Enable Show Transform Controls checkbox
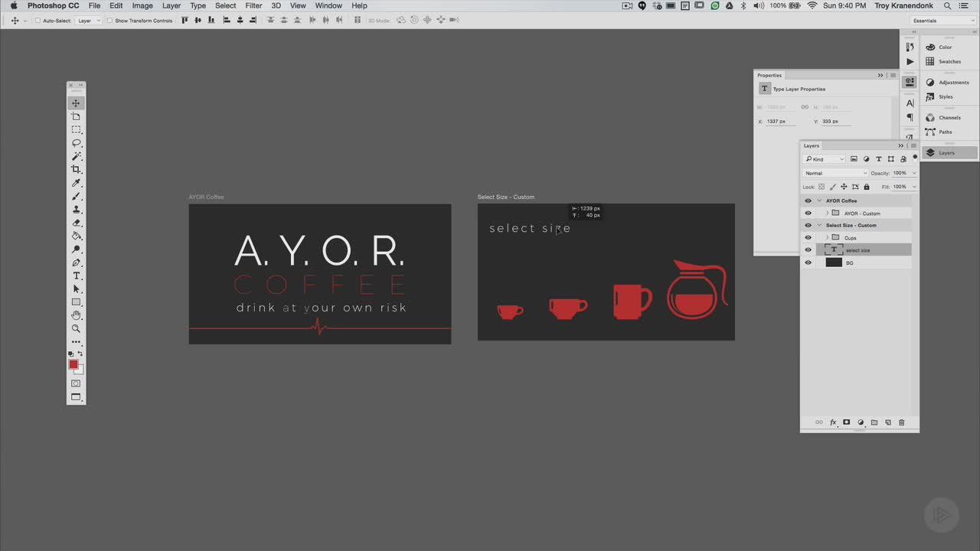This screenshot has width=980, height=551. tap(109, 21)
